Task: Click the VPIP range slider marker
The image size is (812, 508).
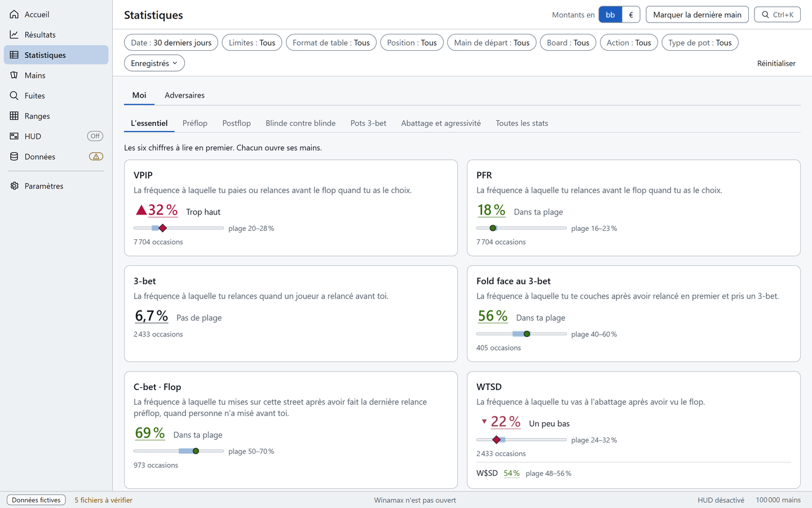Action: pyautogui.click(x=162, y=228)
